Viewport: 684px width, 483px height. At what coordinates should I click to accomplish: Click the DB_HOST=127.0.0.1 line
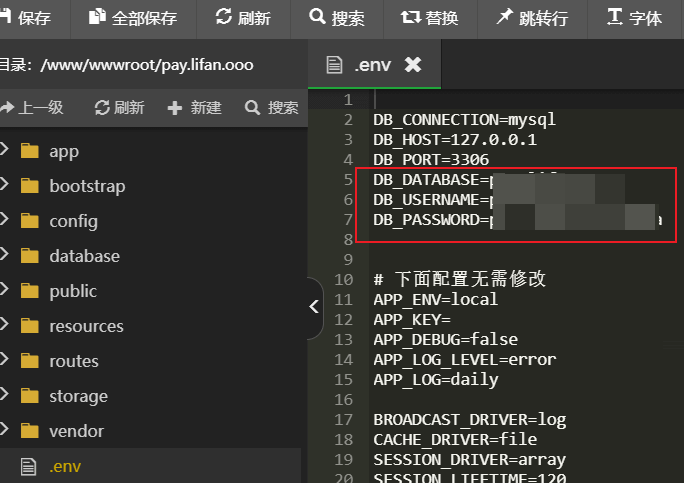(x=455, y=140)
